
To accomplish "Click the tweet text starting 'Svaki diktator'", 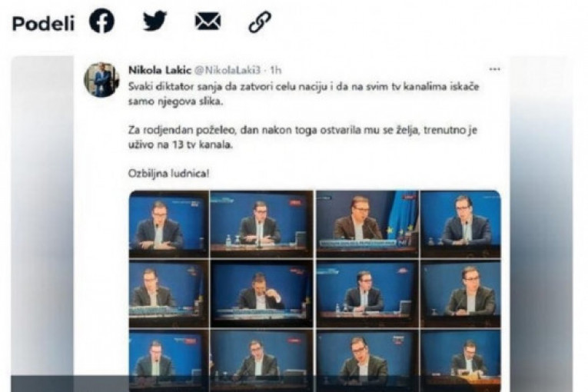I will [x=304, y=94].
